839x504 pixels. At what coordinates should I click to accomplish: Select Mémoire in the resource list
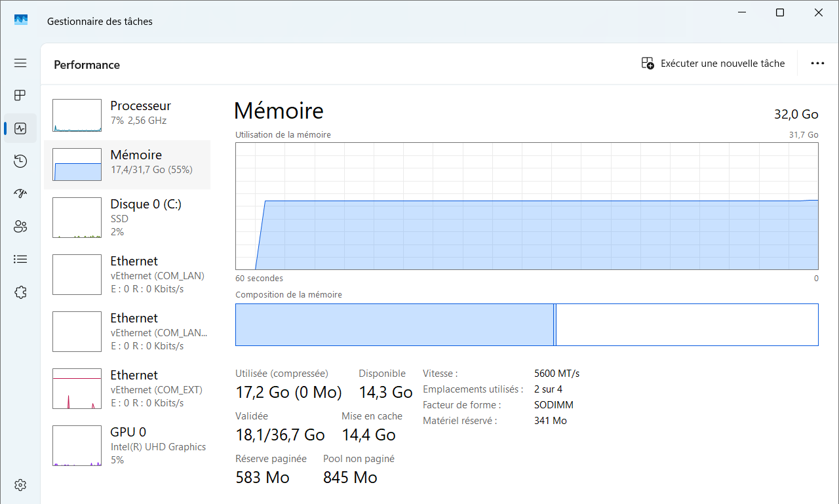coord(127,164)
